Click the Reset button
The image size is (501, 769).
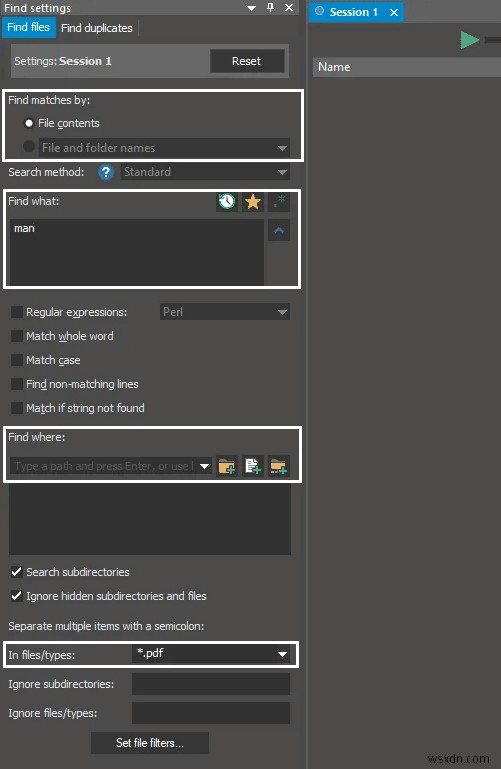247,61
